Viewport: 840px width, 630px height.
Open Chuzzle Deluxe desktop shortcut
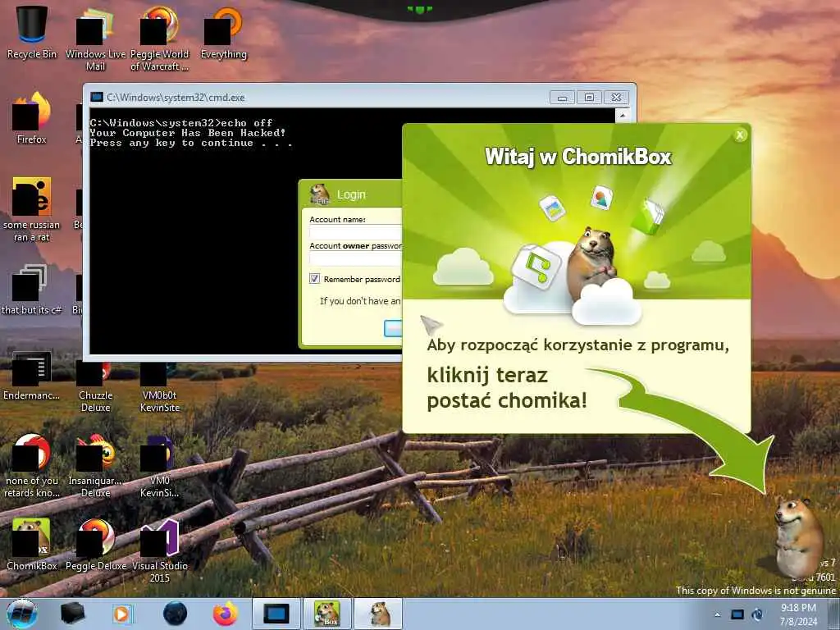point(95,387)
